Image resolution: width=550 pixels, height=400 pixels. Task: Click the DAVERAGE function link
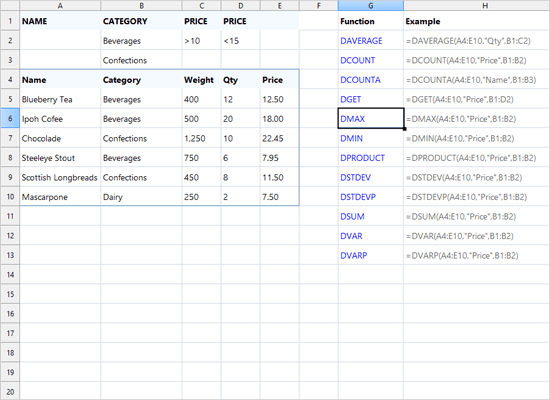point(361,41)
